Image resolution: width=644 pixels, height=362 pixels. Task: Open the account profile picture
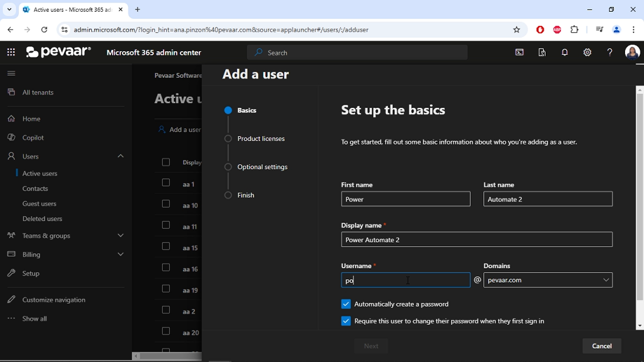(x=632, y=52)
